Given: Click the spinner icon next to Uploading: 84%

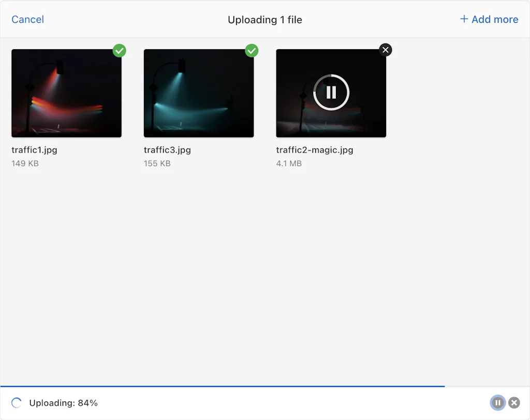Looking at the screenshot, I should [x=16, y=402].
